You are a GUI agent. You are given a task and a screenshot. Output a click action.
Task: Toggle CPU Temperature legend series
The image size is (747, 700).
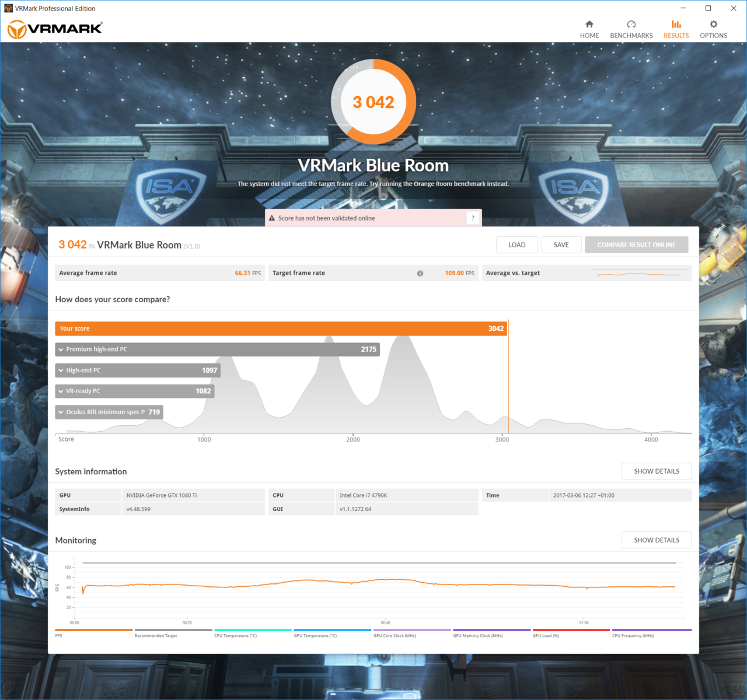[253, 633]
